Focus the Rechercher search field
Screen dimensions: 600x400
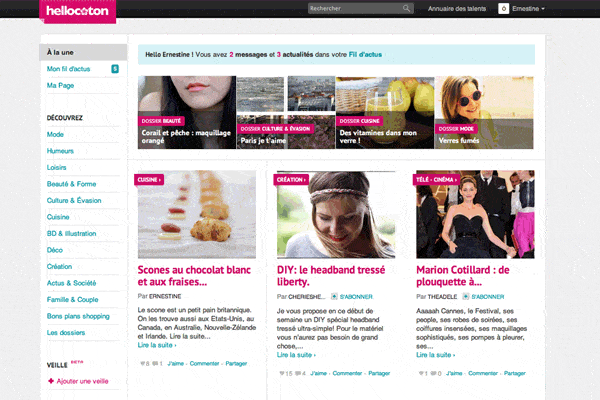coord(360,8)
